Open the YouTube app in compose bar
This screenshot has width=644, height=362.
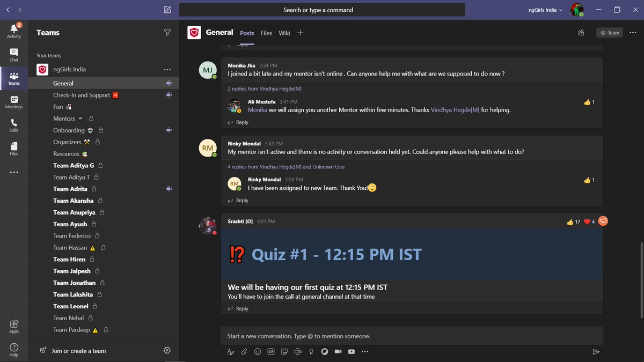352,352
